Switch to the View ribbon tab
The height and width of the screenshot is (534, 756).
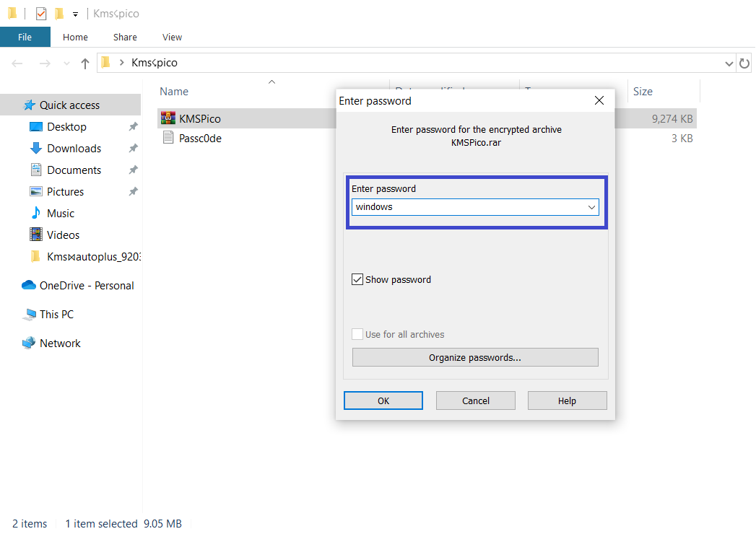tap(172, 37)
